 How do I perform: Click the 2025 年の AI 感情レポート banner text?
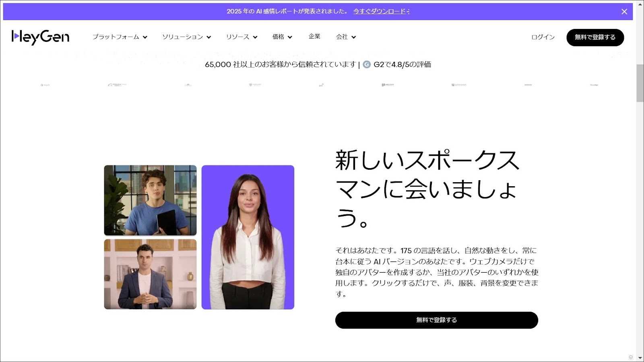(x=287, y=11)
